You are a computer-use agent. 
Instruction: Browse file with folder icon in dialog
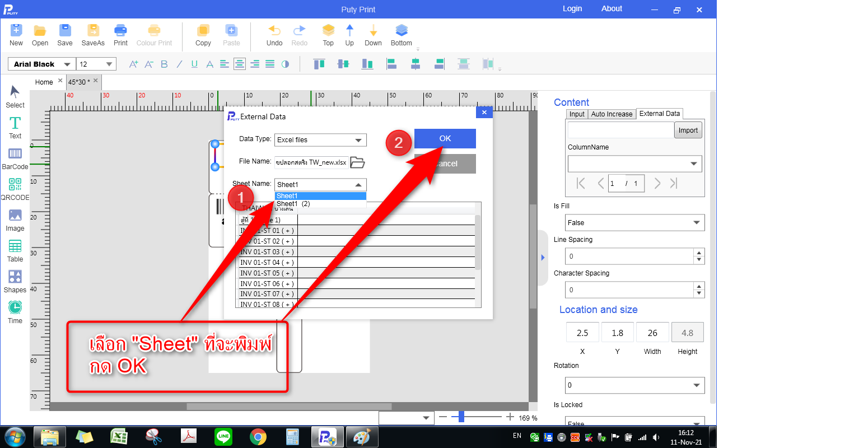(x=357, y=162)
